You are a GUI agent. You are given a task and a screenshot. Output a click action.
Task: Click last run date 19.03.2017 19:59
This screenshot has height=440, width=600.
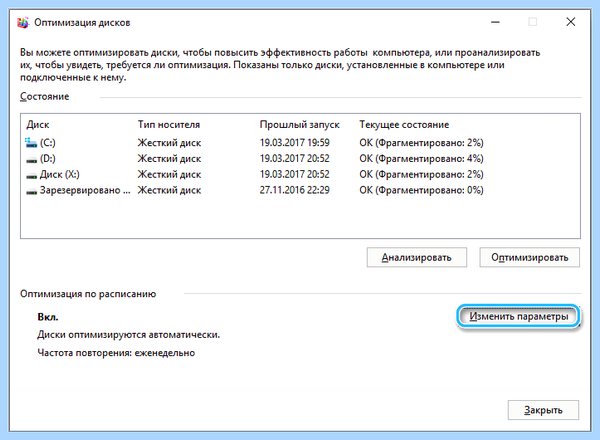tap(295, 143)
